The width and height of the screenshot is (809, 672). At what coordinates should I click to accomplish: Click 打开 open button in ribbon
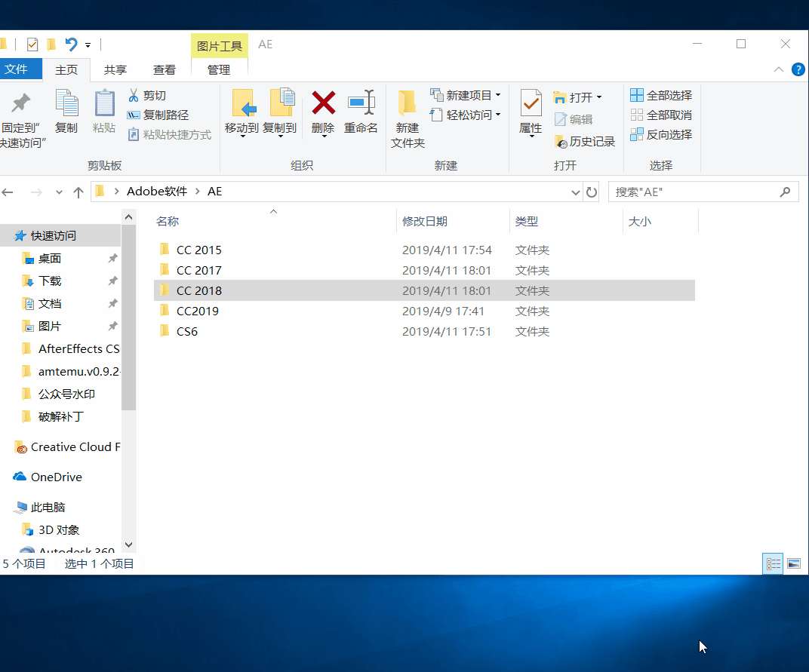click(573, 97)
